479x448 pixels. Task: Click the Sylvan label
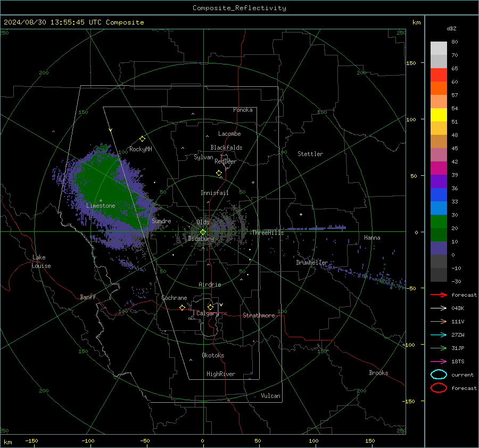203,157
